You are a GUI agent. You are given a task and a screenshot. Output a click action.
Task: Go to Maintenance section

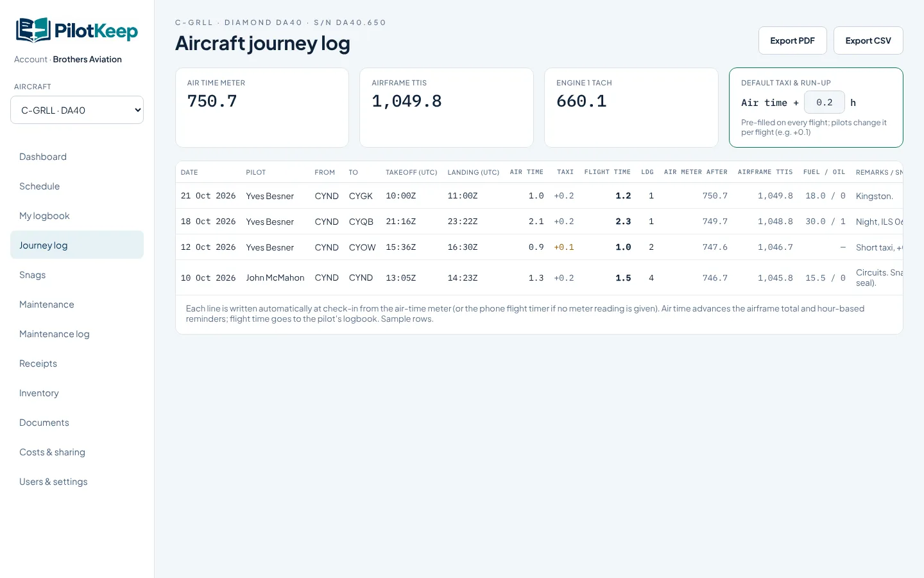[x=77, y=304]
